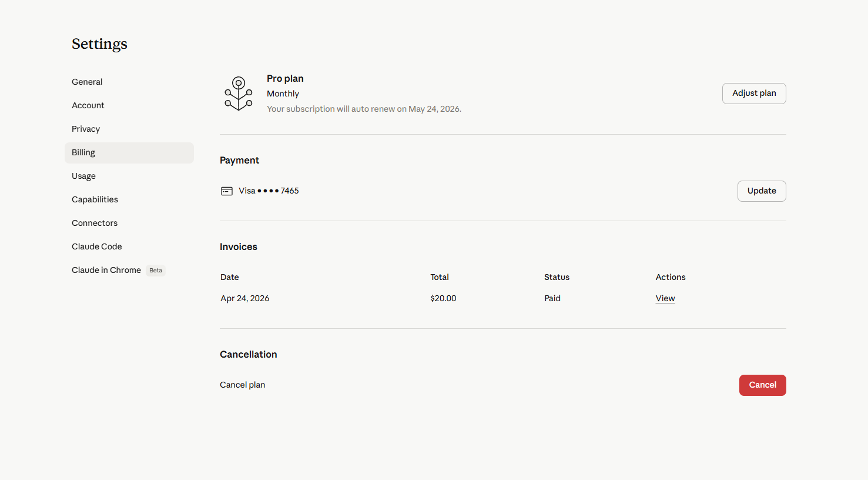The width and height of the screenshot is (868, 480).
Task: Click the Beta badge next to Claude in Chrome
Action: (156, 271)
